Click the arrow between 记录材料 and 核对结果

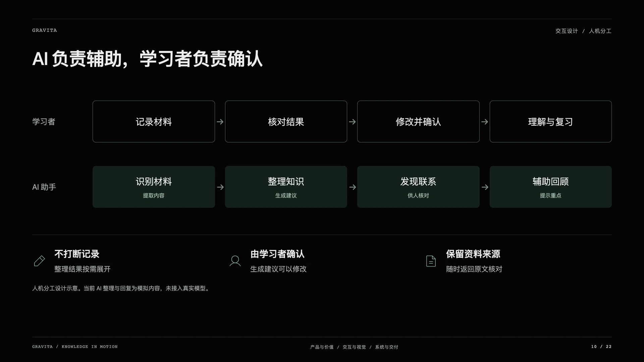[x=220, y=122]
